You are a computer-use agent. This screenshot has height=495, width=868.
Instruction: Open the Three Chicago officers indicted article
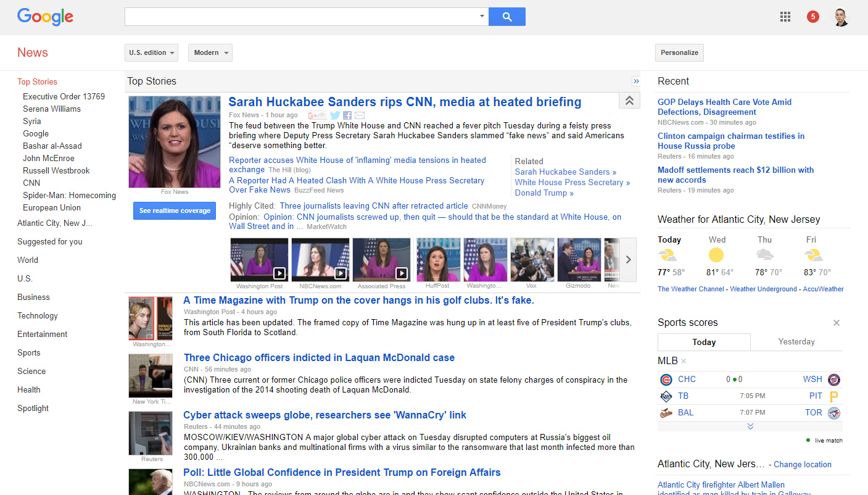coord(319,358)
